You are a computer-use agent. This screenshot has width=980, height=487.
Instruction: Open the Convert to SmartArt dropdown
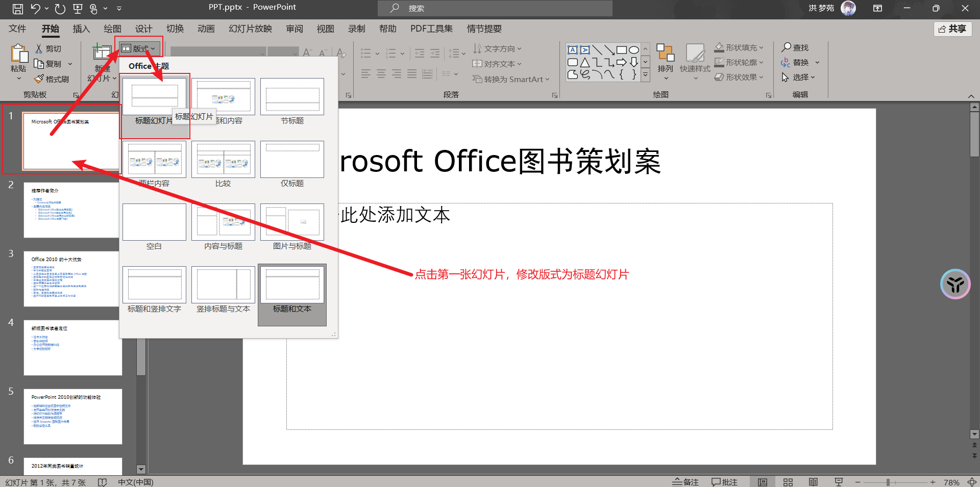pyautogui.click(x=510, y=79)
